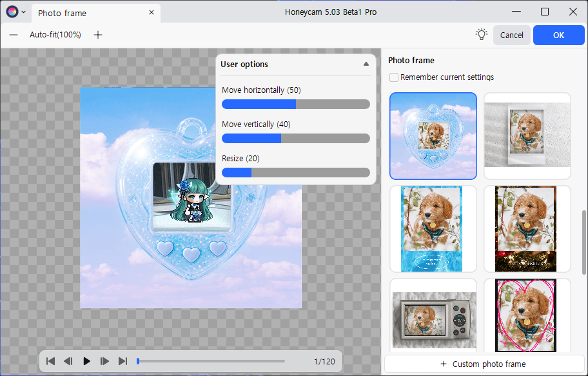Click the playback timeline seek bar
The image size is (588, 376).
(x=211, y=361)
